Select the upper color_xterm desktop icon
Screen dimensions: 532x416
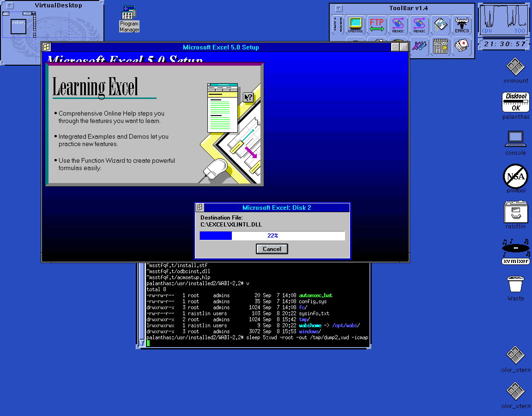point(516,359)
